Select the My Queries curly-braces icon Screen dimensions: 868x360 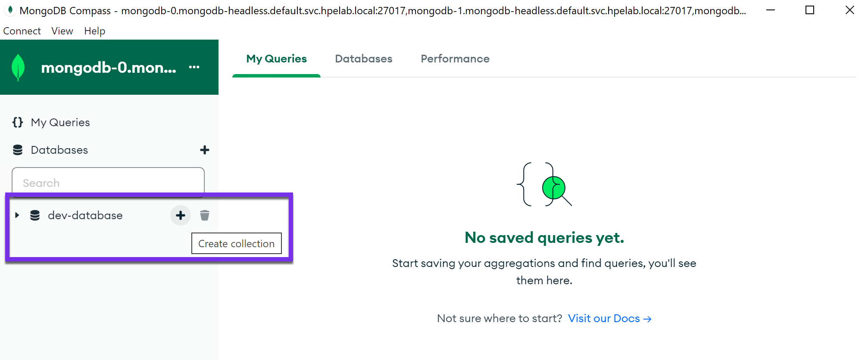coord(17,122)
